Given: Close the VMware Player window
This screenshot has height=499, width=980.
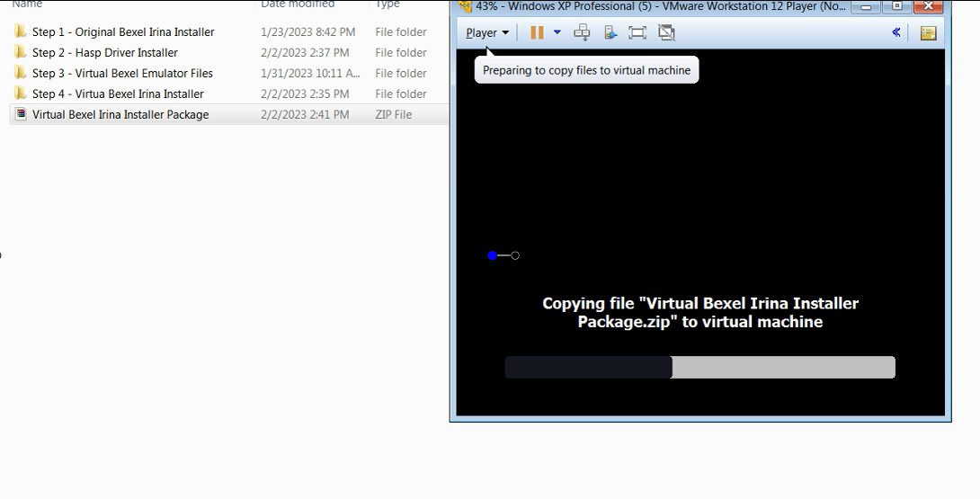Looking at the screenshot, I should (x=929, y=6).
